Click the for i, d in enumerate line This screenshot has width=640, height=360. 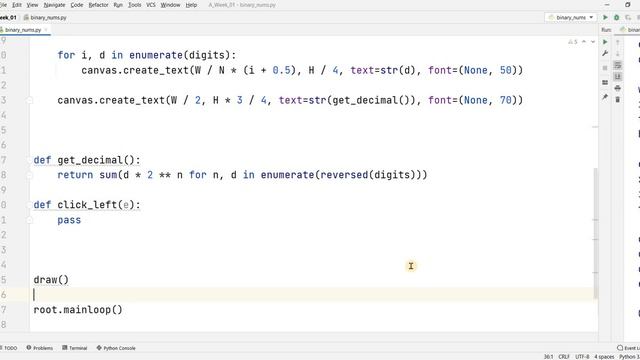point(147,55)
